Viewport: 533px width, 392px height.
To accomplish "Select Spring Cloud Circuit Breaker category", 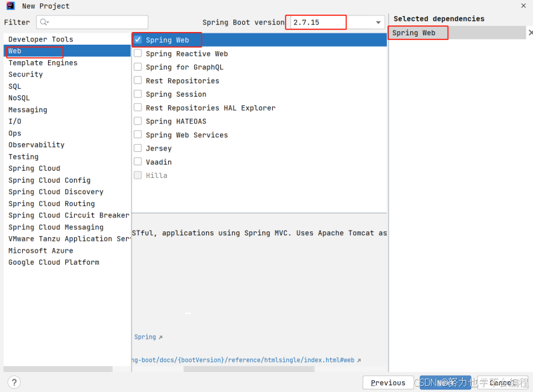I will [67, 215].
